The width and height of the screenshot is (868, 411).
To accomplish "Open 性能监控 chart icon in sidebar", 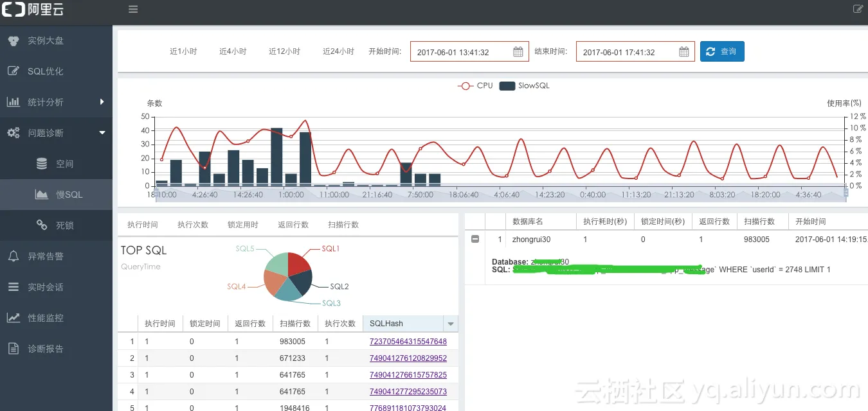I will (13, 318).
